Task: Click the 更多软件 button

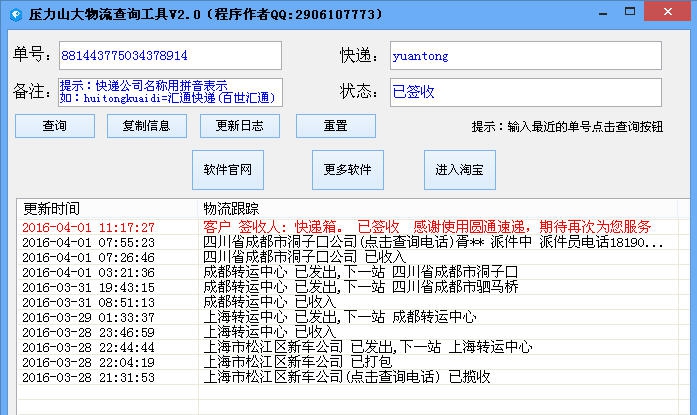Action: click(348, 170)
